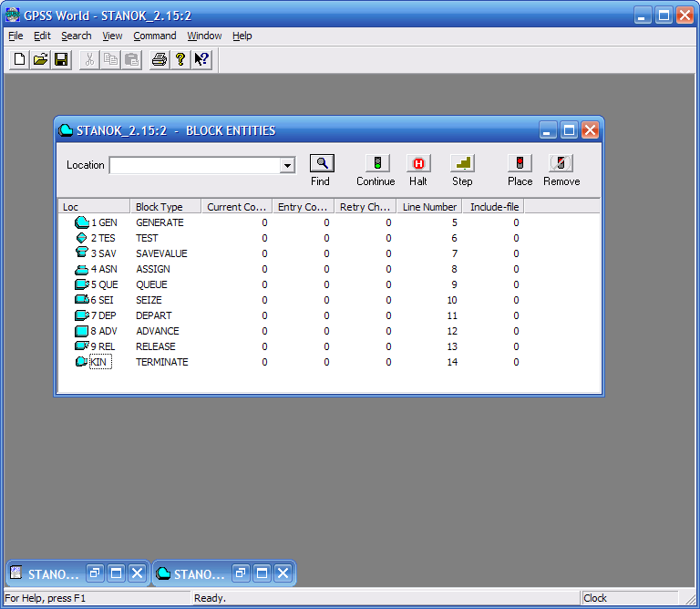
Task: Select the 7 DEP block icon
Action: 82,315
